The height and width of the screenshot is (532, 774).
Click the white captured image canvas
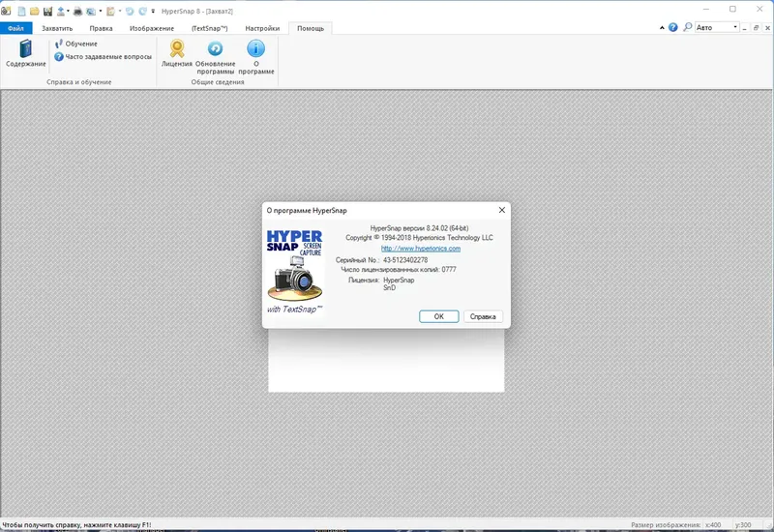pos(386,363)
